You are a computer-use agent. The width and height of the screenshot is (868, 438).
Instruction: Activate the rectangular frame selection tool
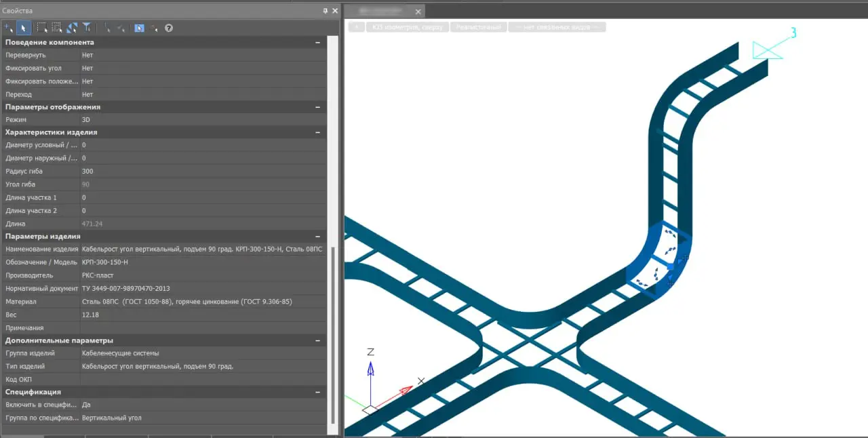pos(42,28)
